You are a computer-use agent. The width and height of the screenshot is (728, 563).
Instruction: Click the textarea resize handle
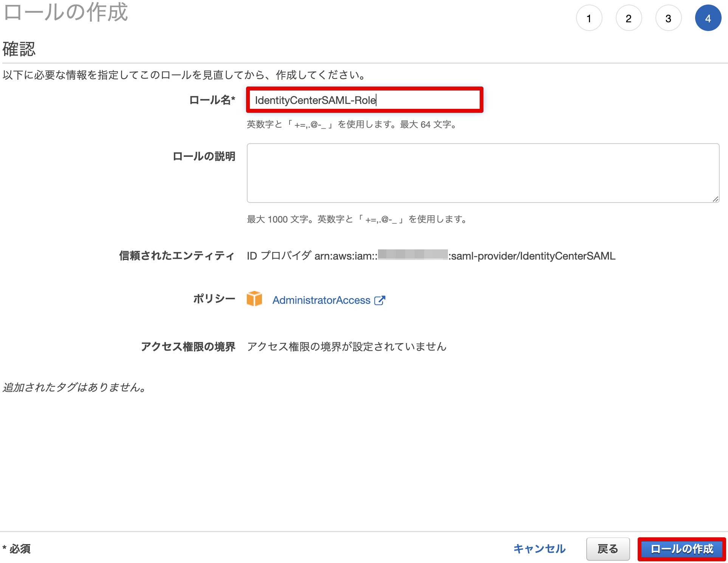tap(716, 198)
